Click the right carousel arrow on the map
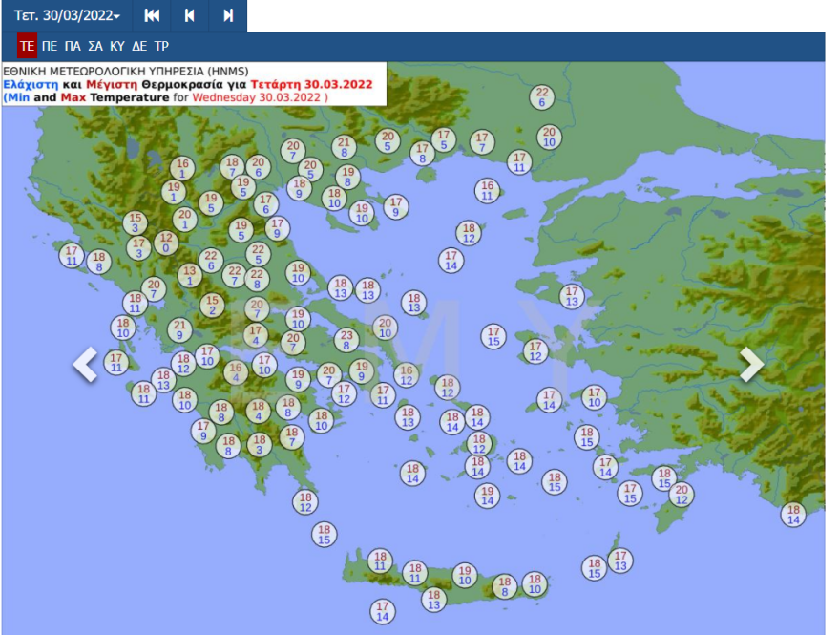 [x=752, y=364]
